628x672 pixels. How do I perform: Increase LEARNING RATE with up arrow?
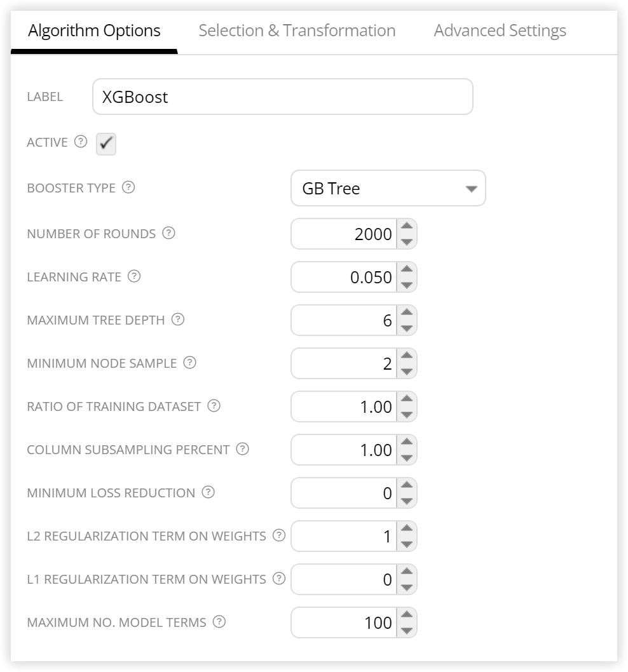click(x=407, y=269)
